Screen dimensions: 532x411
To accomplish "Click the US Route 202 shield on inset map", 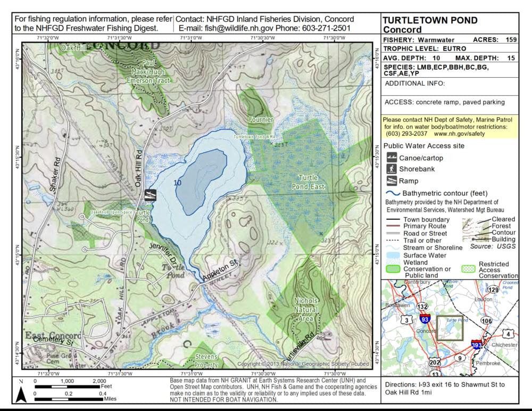I will coord(435,361).
